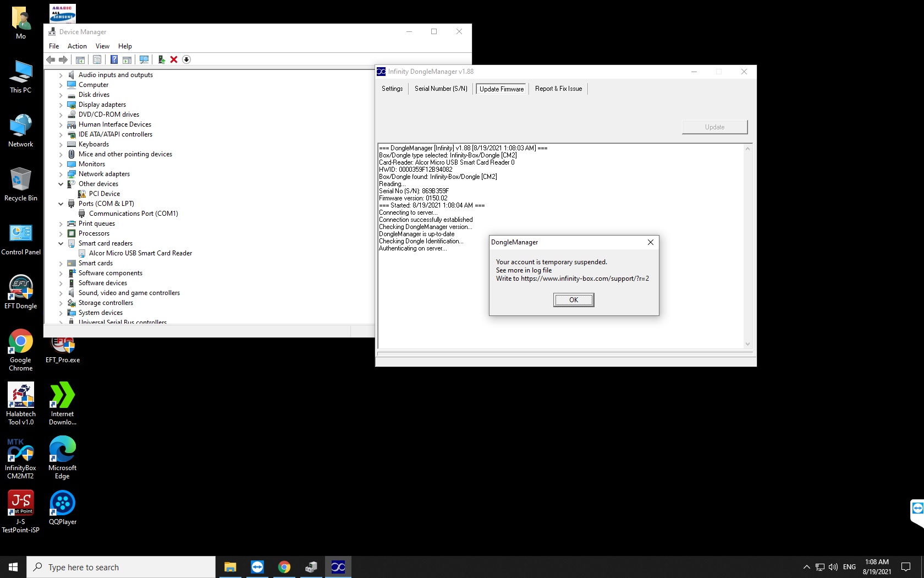Show hidden system tray icons
This screenshot has width=924, height=578.
807,567
